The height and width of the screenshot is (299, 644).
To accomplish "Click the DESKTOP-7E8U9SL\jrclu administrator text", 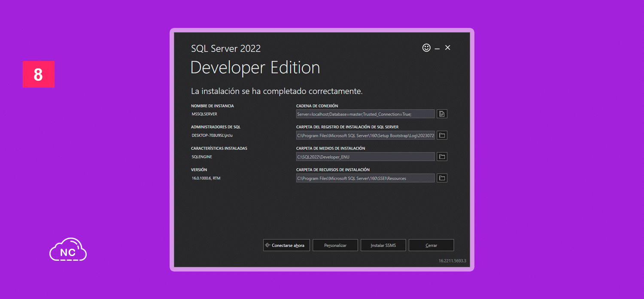I will pyautogui.click(x=212, y=135).
